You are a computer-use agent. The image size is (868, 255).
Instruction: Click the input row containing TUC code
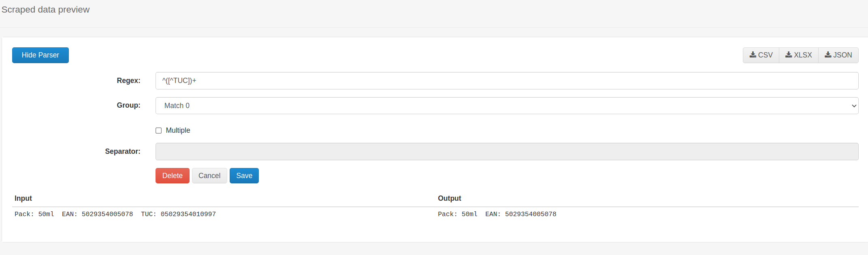coord(115,214)
